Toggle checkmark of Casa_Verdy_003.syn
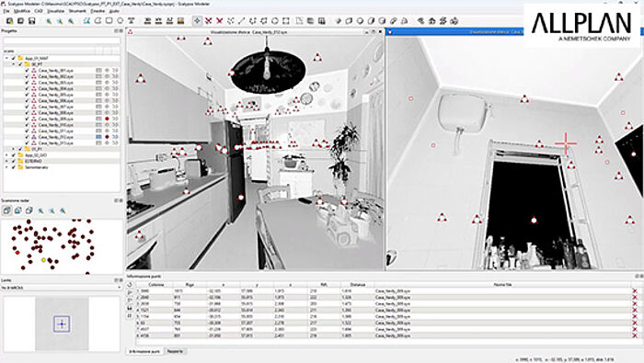Viewport: 644px width, 363px height. [27, 83]
